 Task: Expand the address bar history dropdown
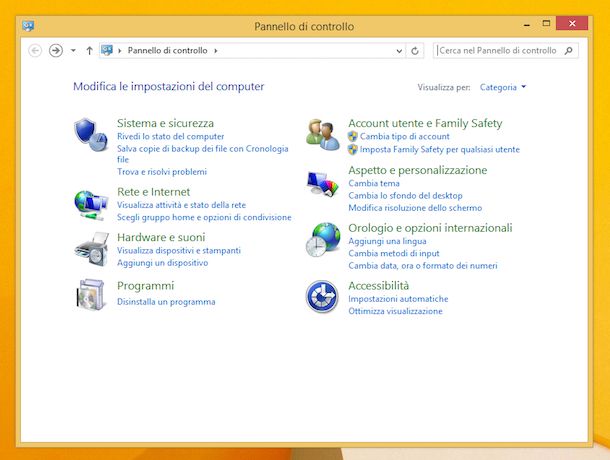(399, 51)
